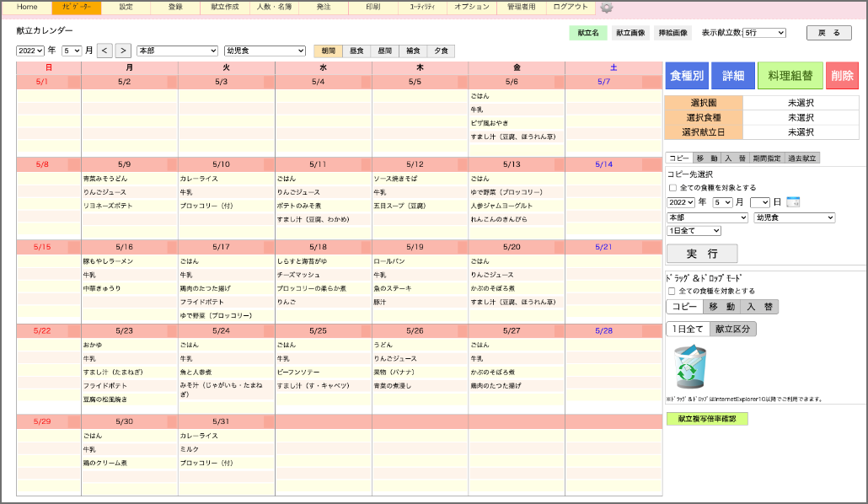Open the 発注 menu
The height and width of the screenshot is (504, 868).
pyautogui.click(x=324, y=8)
